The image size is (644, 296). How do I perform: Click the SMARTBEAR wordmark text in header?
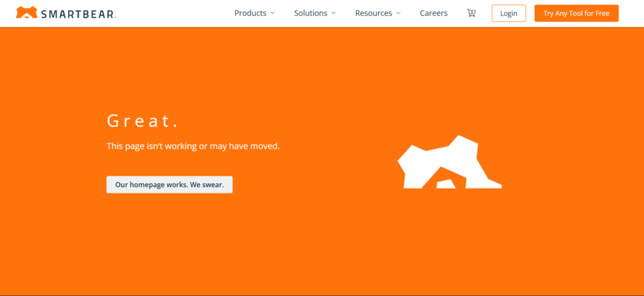pos(77,13)
